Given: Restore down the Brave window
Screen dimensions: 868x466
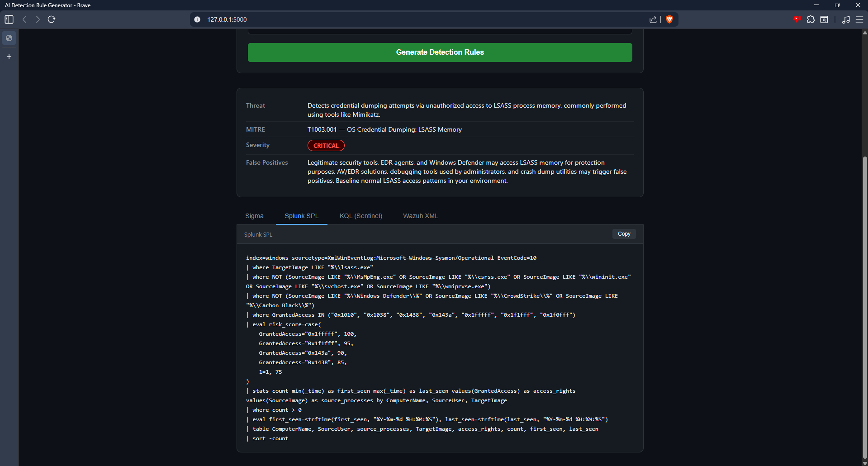Looking at the screenshot, I should pos(837,5).
